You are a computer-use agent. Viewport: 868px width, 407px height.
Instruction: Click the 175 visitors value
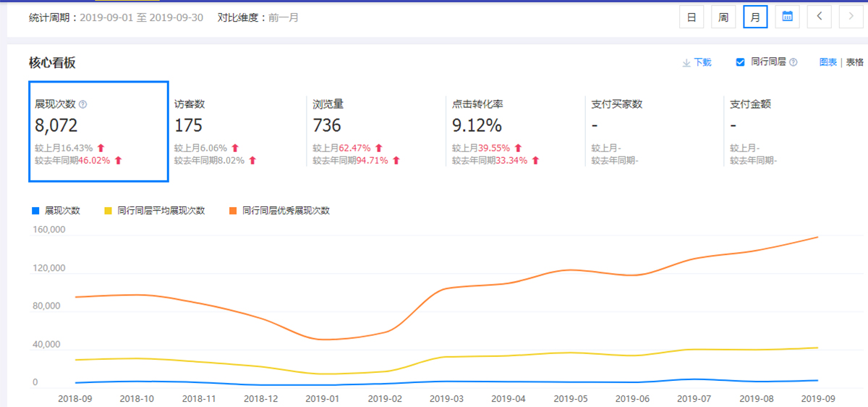pos(189,126)
